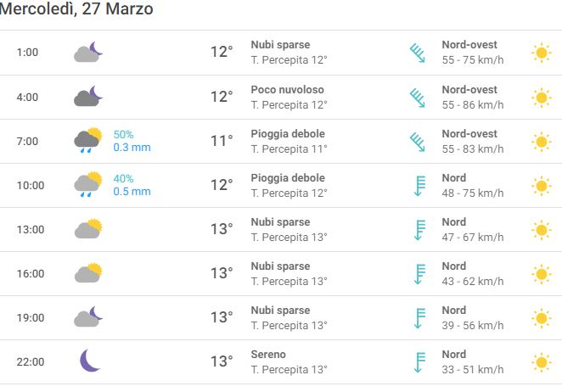Click the crescent moon icon at 22:00
The width and height of the screenshot is (562, 392).
(90, 361)
